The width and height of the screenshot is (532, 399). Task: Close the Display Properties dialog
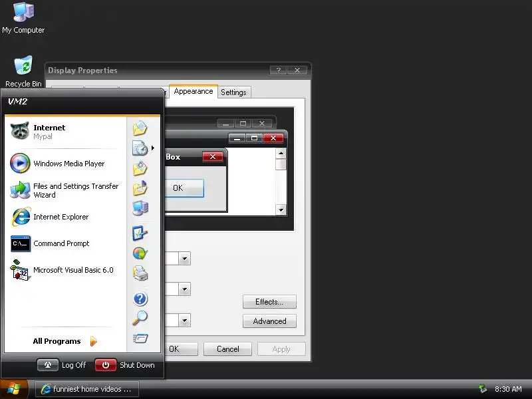click(297, 70)
